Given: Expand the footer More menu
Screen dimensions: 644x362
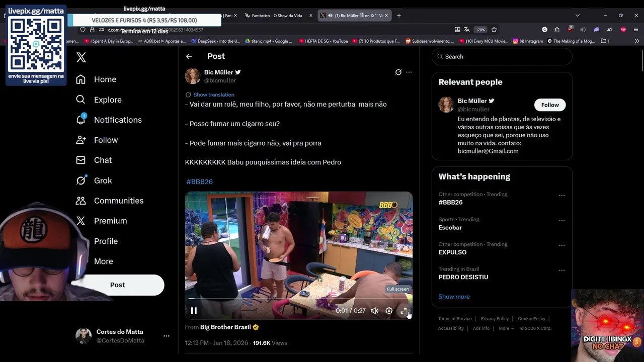Looking at the screenshot, I should tap(506, 328).
